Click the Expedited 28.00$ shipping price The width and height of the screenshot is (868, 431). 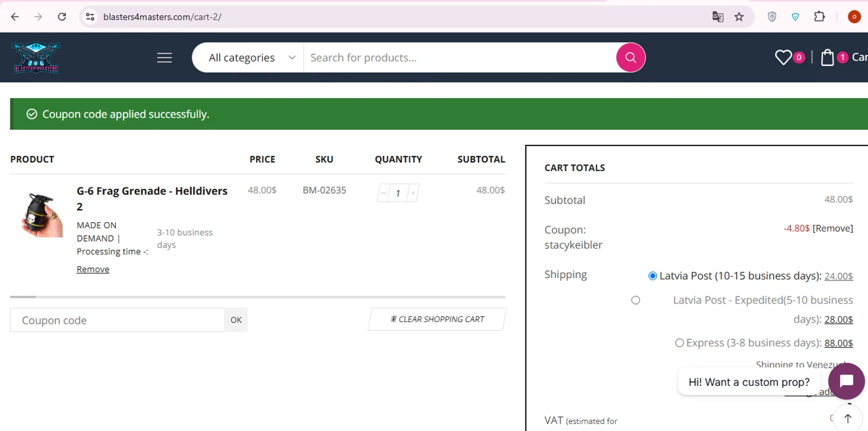coord(838,320)
